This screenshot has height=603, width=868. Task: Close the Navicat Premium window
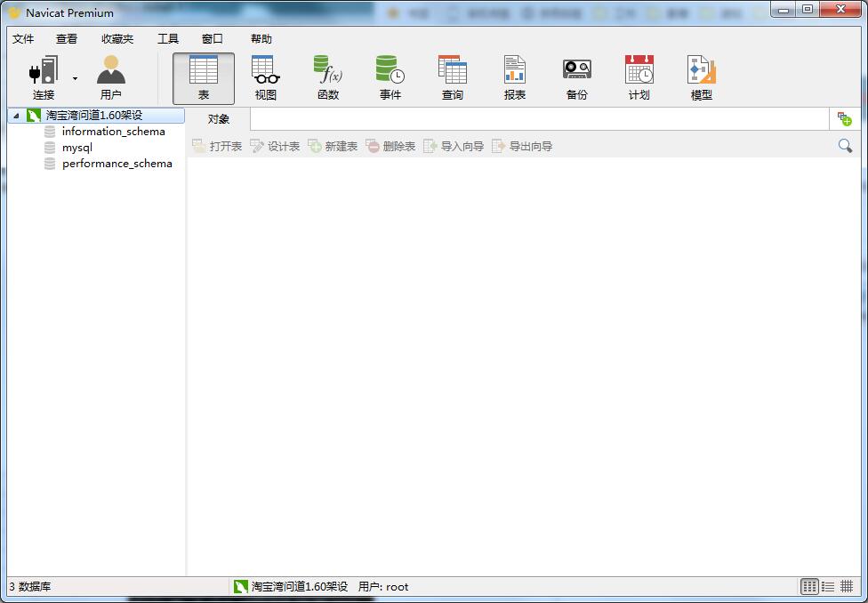(841, 10)
